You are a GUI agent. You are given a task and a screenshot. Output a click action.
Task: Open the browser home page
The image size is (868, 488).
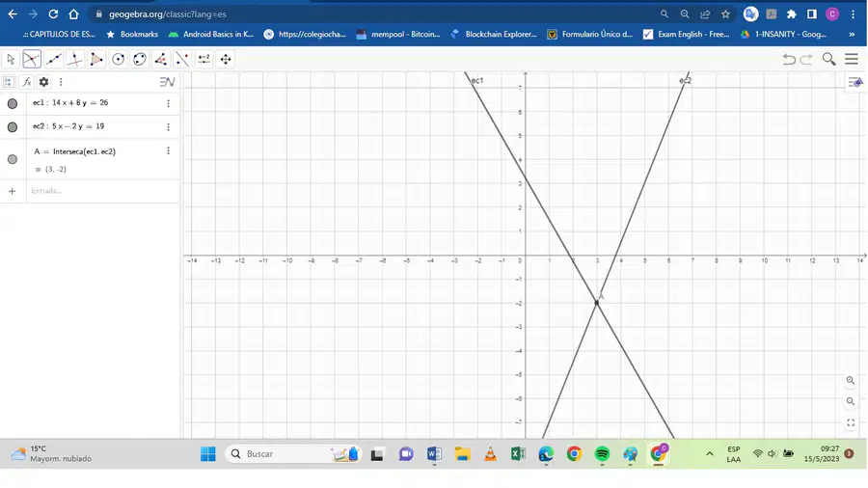point(73,14)
